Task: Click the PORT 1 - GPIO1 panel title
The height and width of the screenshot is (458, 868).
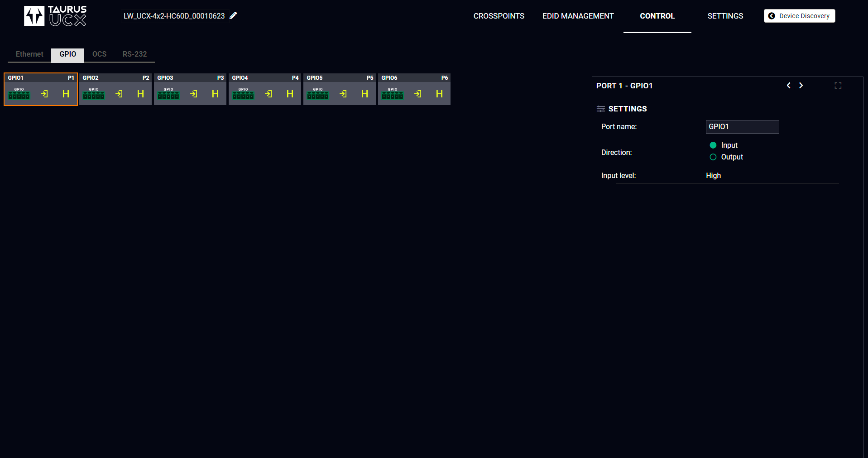Action: tap(624, 86)
